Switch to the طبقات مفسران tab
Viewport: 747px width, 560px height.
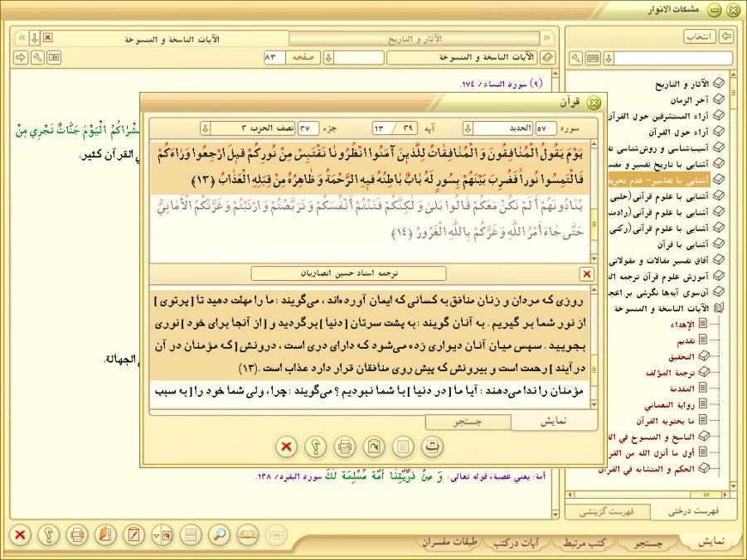pyautogui.click(x=449, y=542)
